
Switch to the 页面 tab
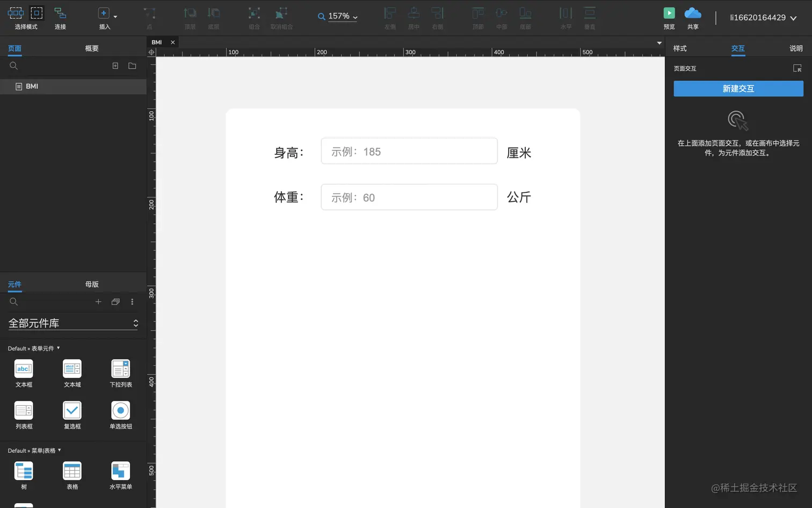15,48
